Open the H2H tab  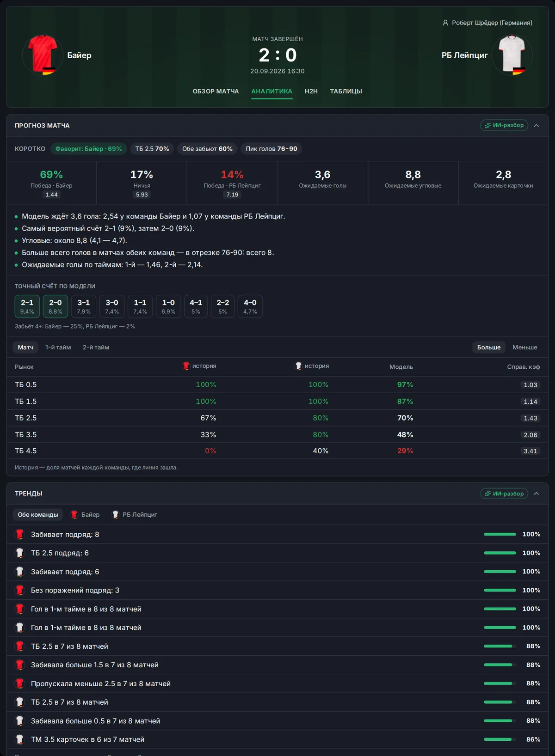point(311,91)
